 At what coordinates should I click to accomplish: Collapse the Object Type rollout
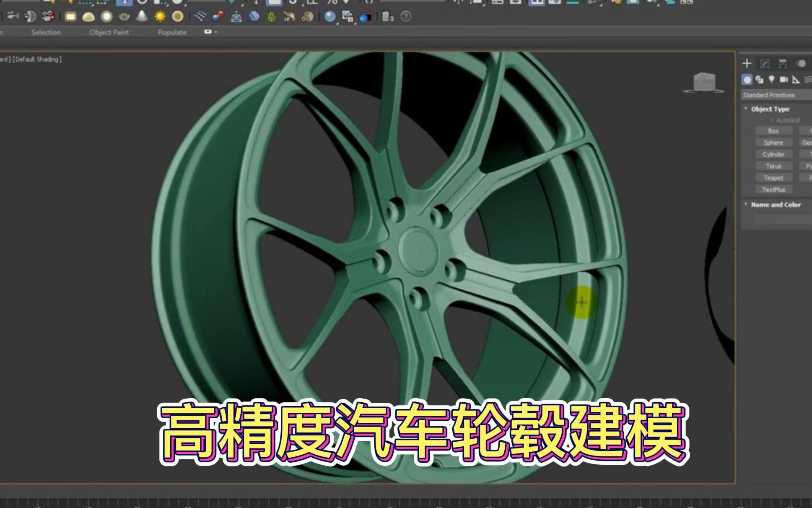click(746, 109)
